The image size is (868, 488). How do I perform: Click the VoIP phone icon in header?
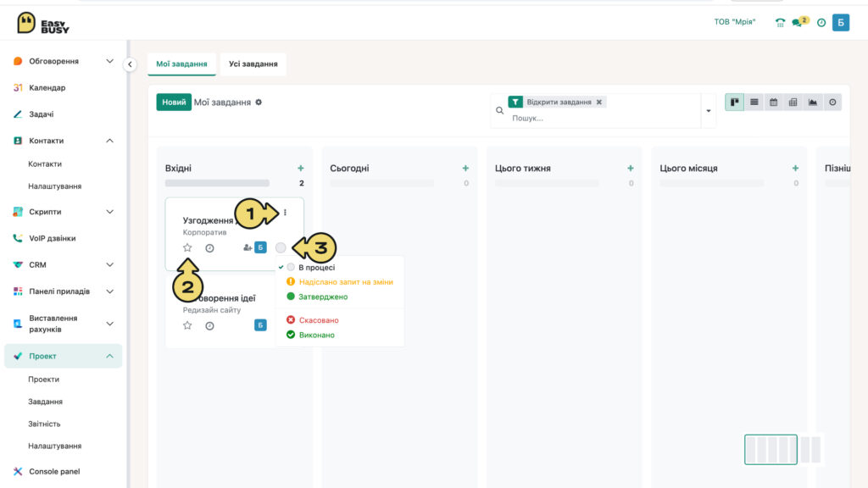click(x=780, y=23)
